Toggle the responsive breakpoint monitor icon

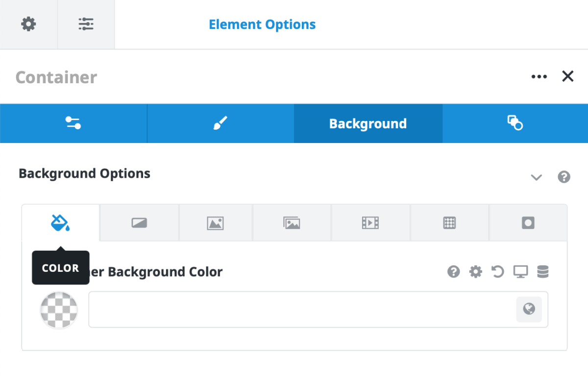point(520,272)
